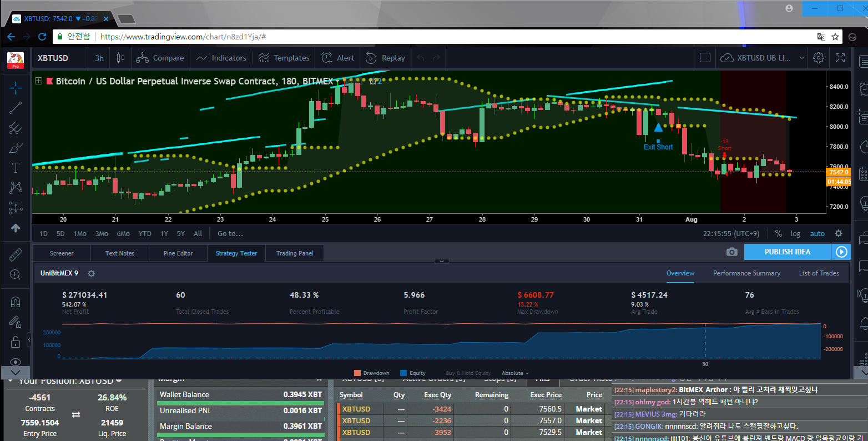Select the arrow-up icon marker tool
868x441 pixels.
coord(16,228)
